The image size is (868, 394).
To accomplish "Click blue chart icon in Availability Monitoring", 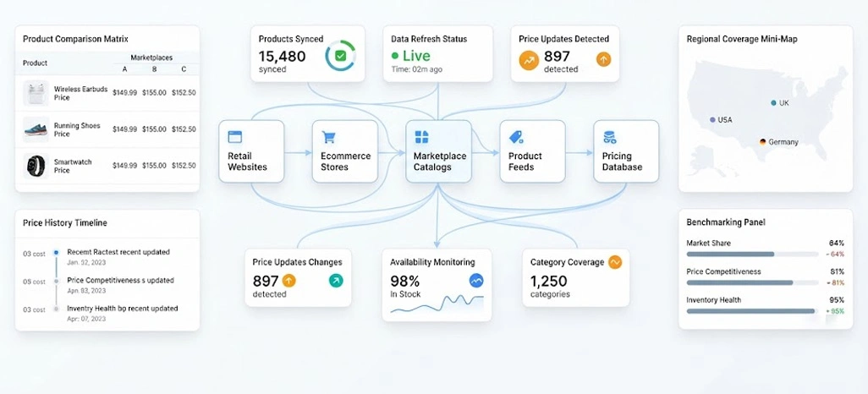I will 476,281.
